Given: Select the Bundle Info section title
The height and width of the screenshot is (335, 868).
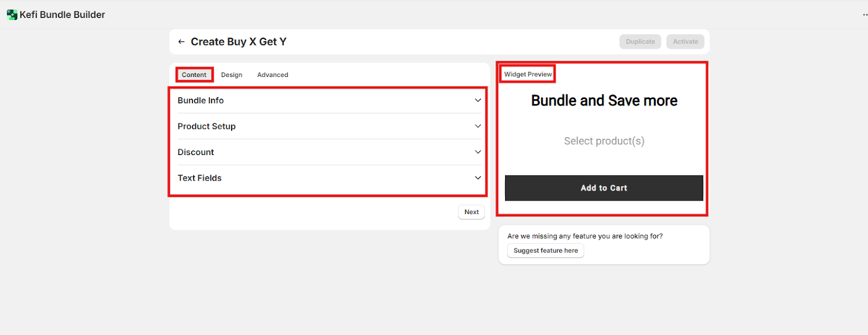Looking at the screenshot, I should click(x=201, y=100).
